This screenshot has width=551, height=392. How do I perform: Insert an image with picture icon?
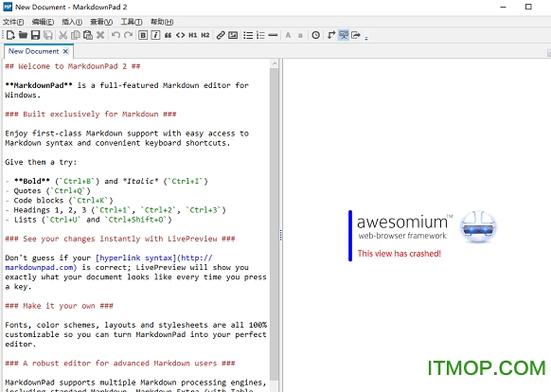tap(233, 35)
